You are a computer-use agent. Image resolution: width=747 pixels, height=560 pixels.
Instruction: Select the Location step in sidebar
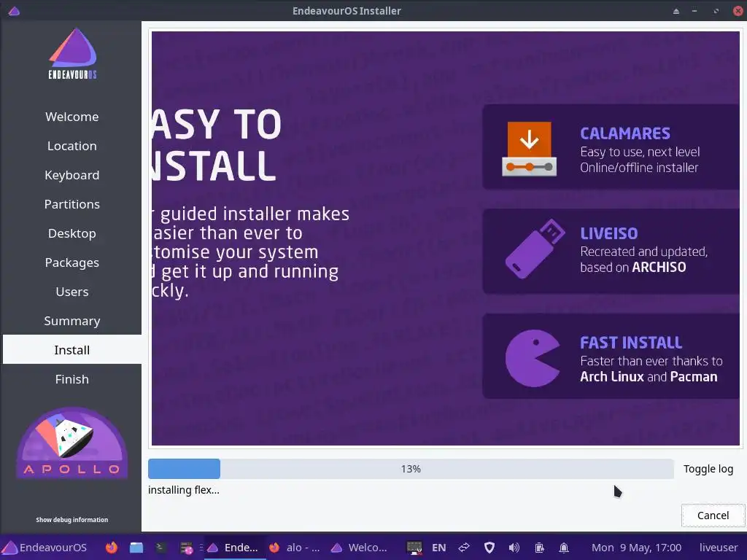point(72,146)
